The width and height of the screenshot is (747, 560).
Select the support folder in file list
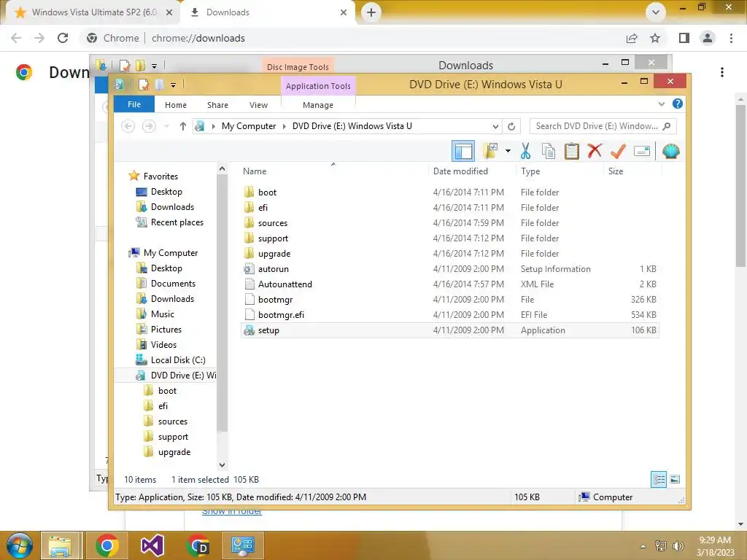(450, 238)
